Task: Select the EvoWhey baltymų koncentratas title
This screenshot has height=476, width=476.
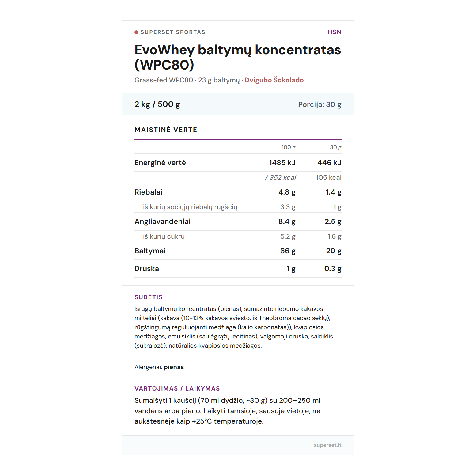Action: coord(237,57)
